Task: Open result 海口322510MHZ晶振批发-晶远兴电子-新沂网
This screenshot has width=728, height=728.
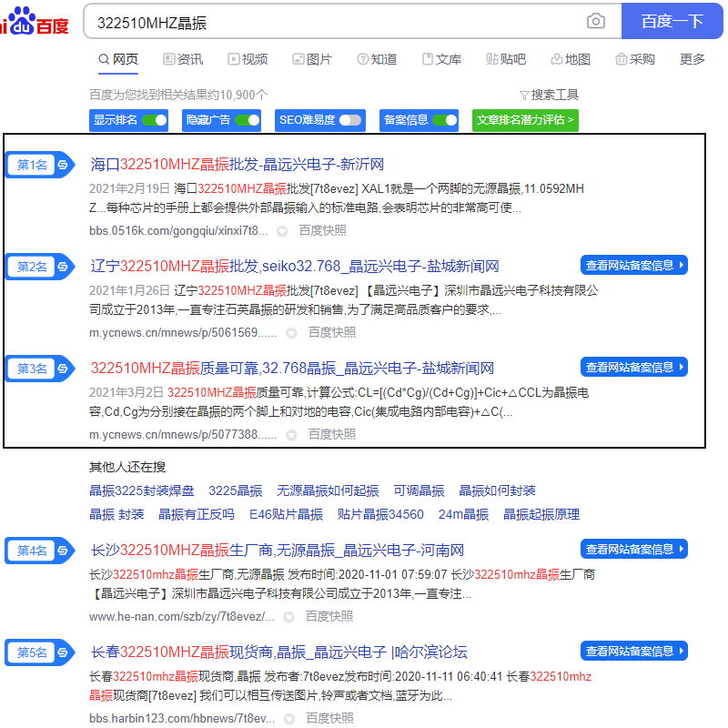Action: (238, 165)
